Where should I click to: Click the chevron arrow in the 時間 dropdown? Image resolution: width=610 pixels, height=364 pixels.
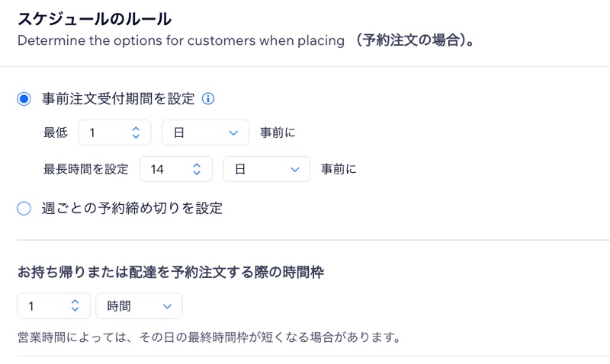167,306
